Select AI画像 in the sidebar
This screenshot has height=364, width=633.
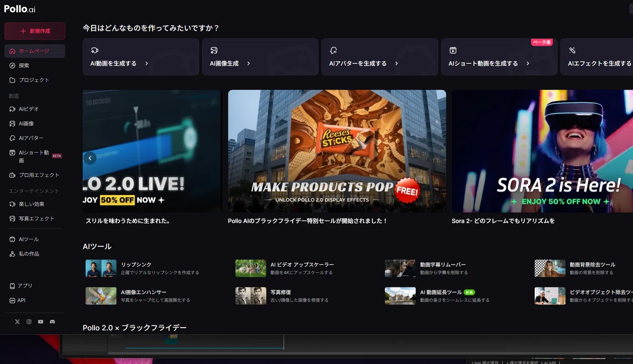tap(35, 123)
